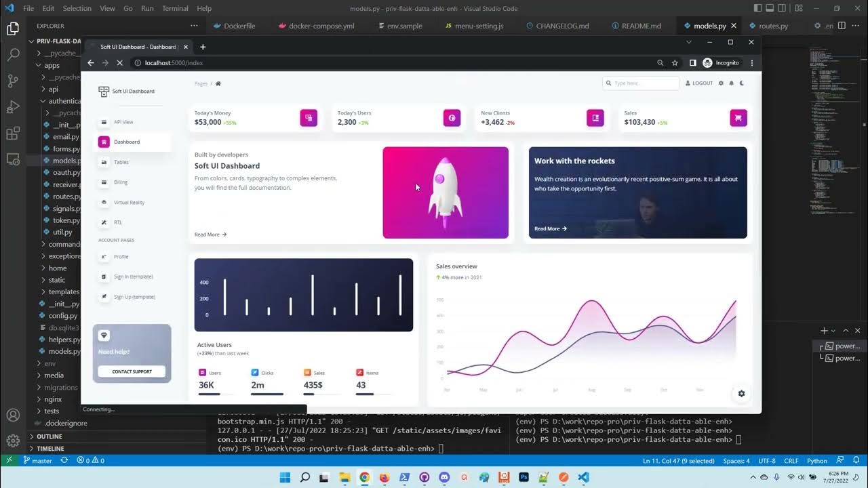Screen dimensions: 868x488
Task: Open VS Code Explorer view icon
Action: click(x=13, y=29)
